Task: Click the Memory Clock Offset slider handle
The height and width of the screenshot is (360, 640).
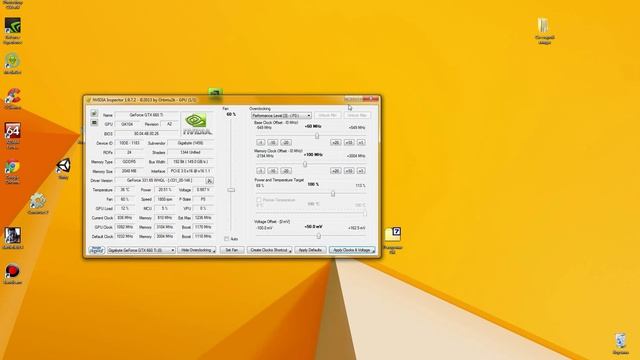Action: tap(305, 164)
